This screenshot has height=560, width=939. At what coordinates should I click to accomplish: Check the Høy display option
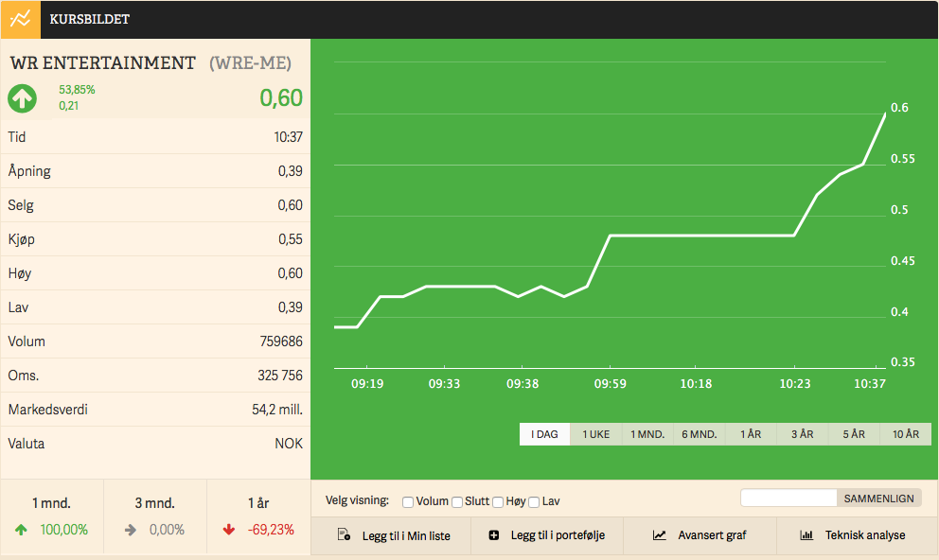coord(498,502)
